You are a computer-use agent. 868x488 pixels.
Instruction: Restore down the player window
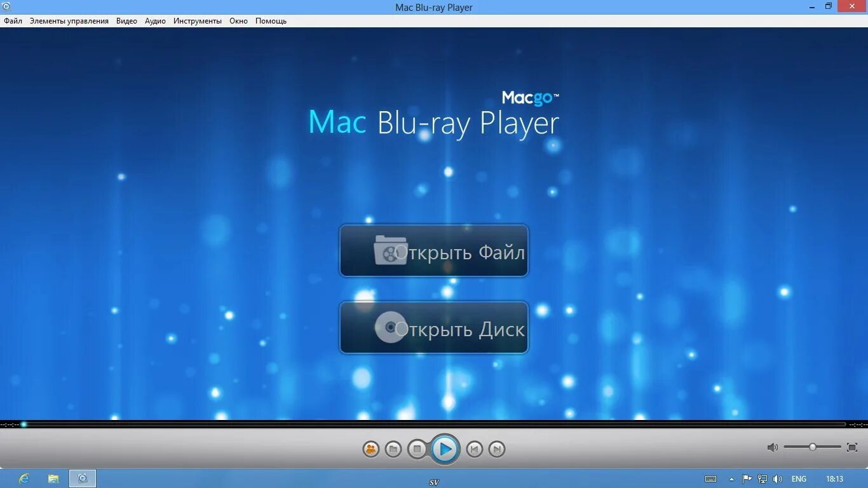coord(829,6)
